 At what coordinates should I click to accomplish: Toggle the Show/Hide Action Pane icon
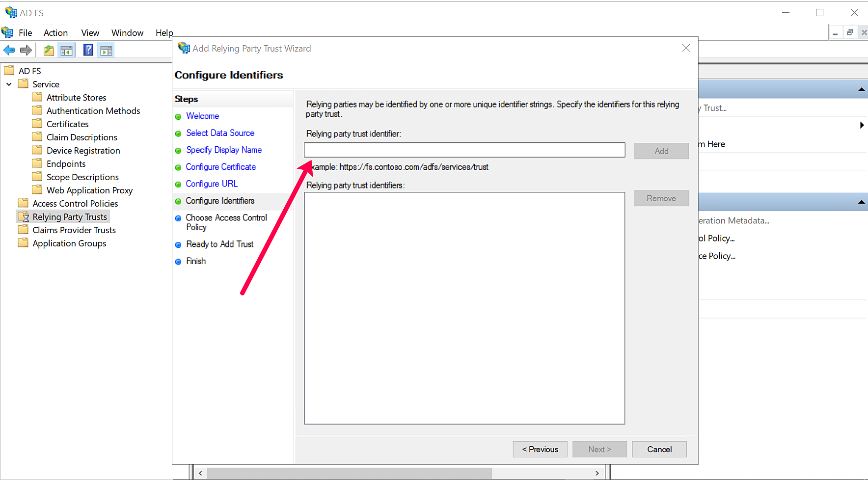106,50
